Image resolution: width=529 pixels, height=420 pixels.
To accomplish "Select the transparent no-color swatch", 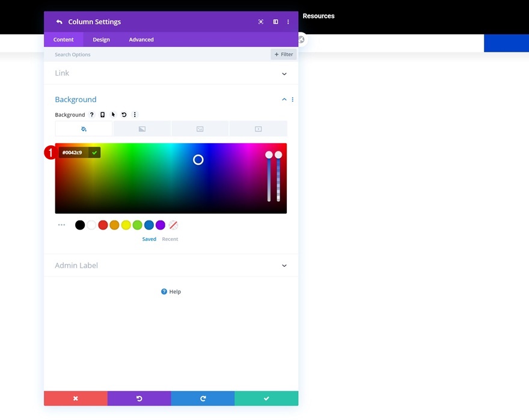I will (173, 225).
